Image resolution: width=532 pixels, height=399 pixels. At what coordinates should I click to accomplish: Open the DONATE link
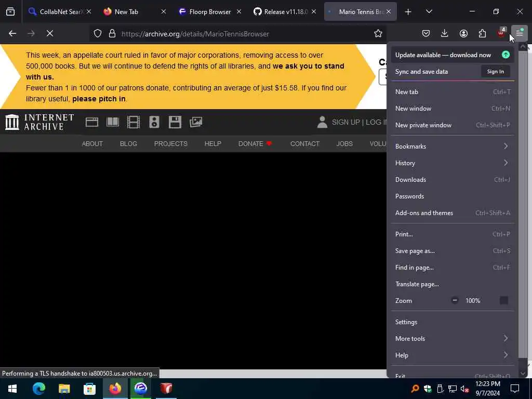click(255, 144)
